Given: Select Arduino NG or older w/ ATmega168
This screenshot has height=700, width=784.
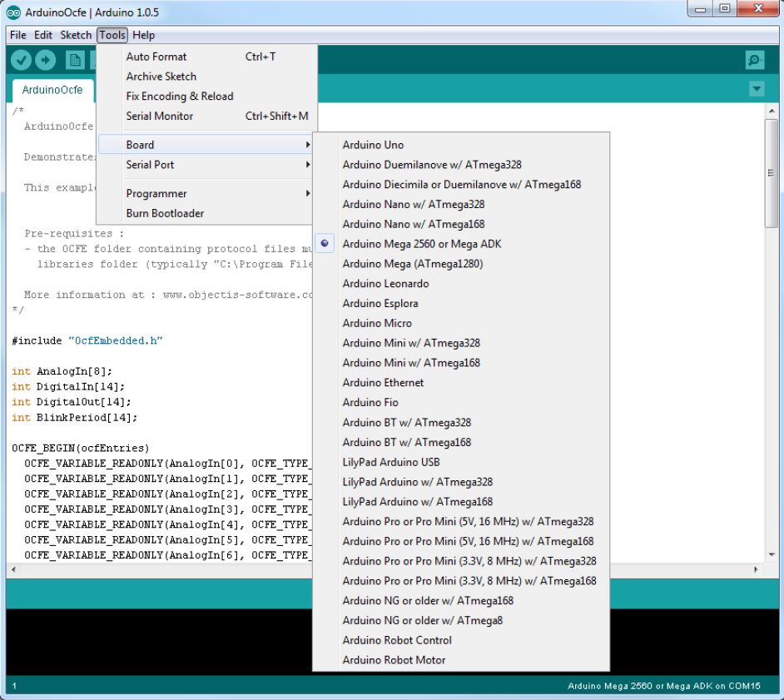Looking at the screenshot, I should pyautogui.click(x=460, y=600).
